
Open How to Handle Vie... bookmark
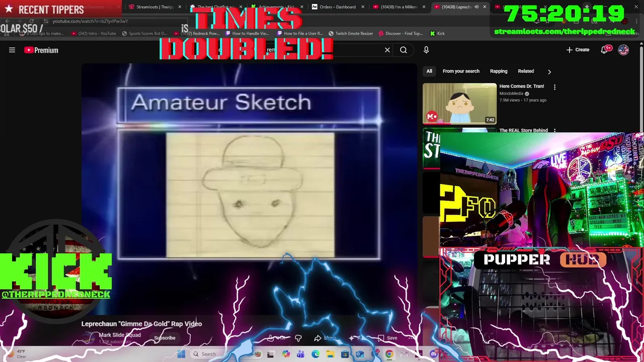pyautogui.click(x=247, y=34)
